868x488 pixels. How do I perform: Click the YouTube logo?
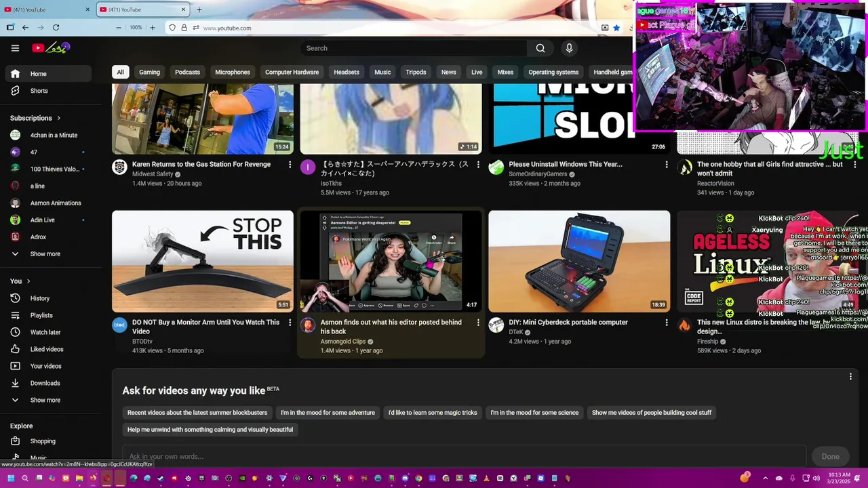[x=51, y=47]
